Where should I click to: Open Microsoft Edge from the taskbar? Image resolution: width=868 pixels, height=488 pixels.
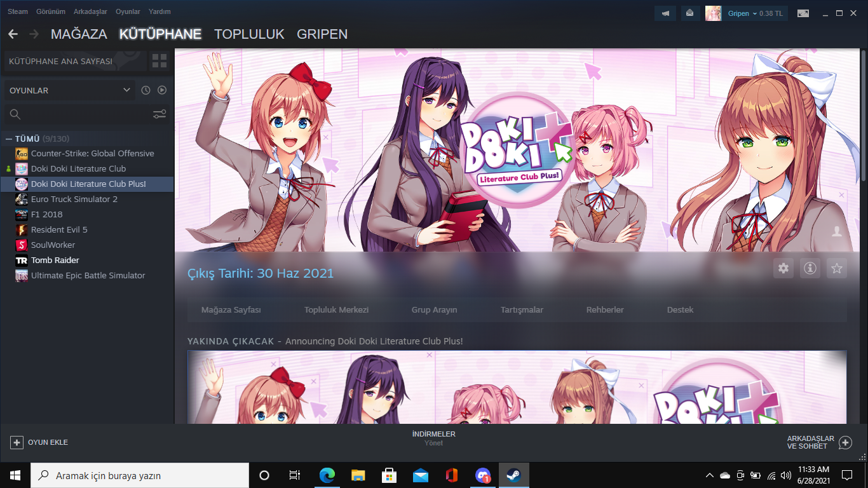pyautogui.click(x=327, y=475)
